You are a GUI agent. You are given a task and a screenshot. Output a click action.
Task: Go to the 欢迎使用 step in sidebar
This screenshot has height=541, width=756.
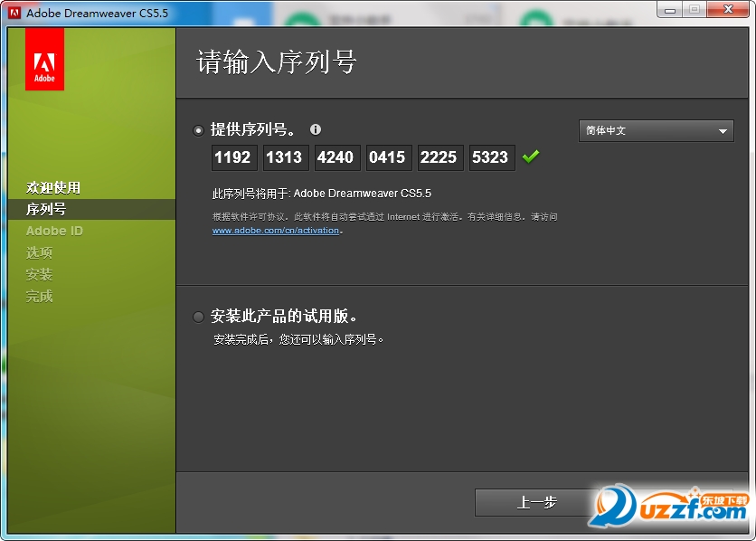pyautogui.click(x=53, y=187)
